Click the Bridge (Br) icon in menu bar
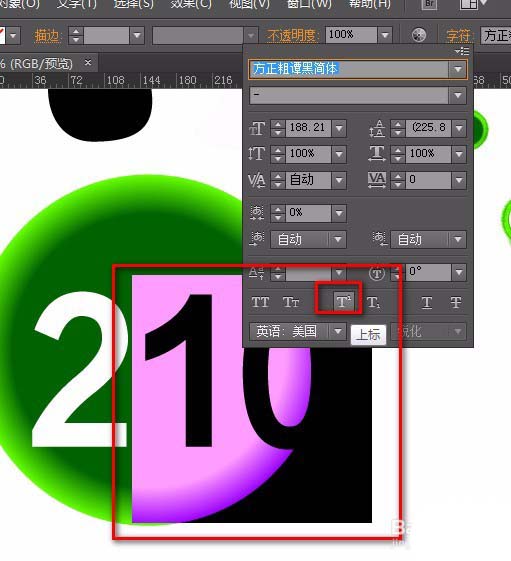The width and height of the screenshot is (511, 561). (429, 4)
